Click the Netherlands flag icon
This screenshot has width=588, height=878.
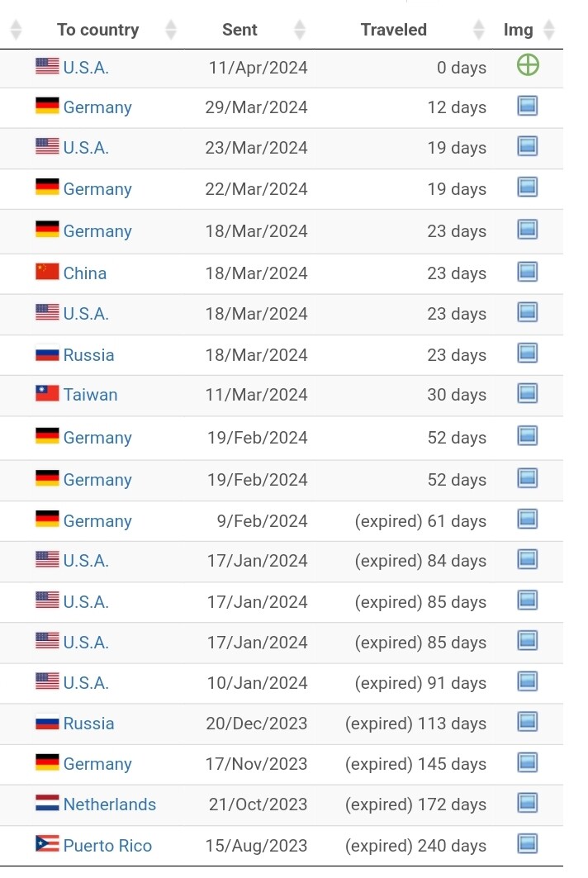pyautogui.click(x=47, y=803)
